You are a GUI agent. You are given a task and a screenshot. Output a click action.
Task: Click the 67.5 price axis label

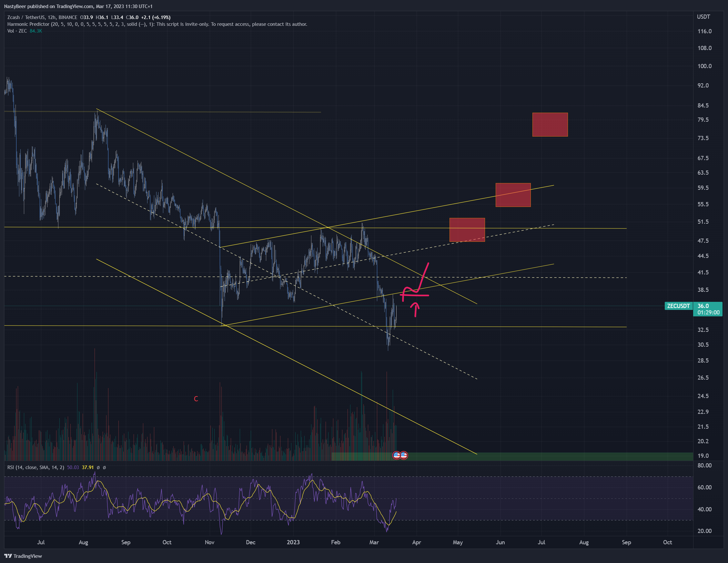(703, 158)
